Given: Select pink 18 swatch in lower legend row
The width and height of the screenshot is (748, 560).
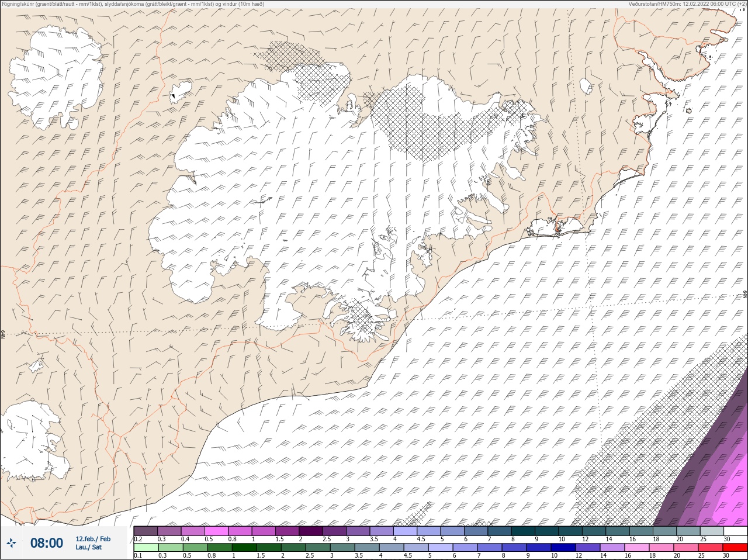Looking at the screenshot, I should pyautogui.click(x=661, y=548).
